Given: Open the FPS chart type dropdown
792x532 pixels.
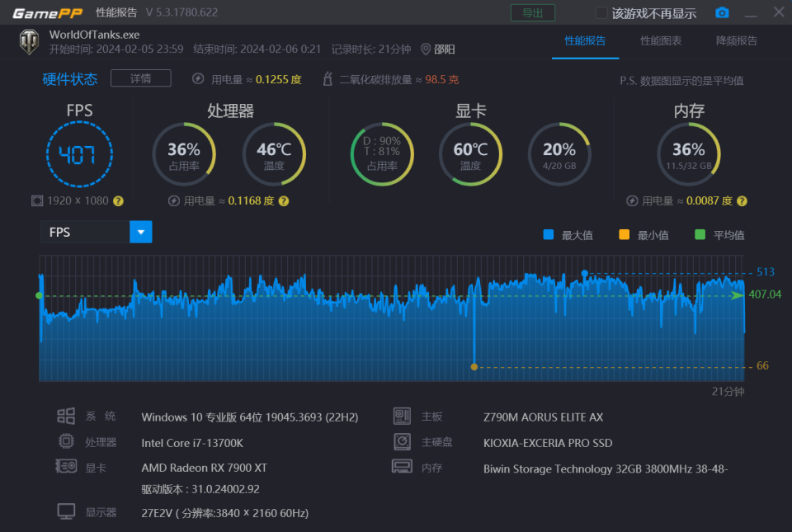Looking at the screenshot, I should click(x=141, y=232).
